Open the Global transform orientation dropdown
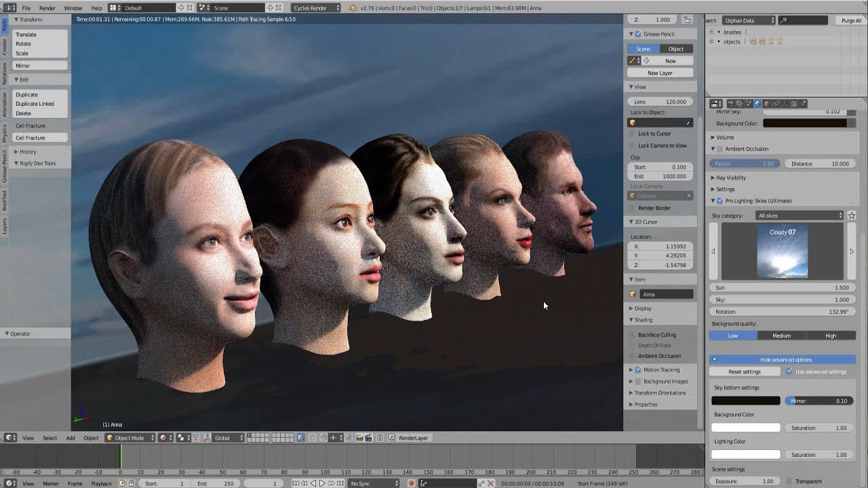The image size is (868, 488). (x=227, y=438)
